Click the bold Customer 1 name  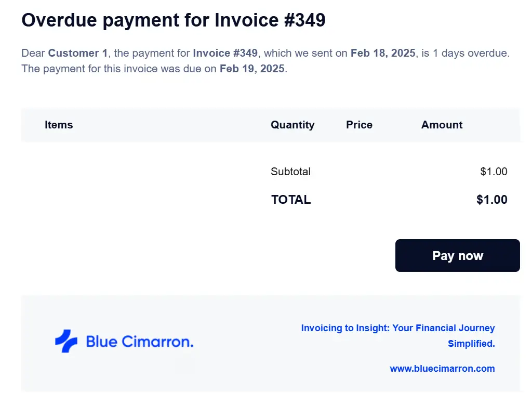(78, 53)
